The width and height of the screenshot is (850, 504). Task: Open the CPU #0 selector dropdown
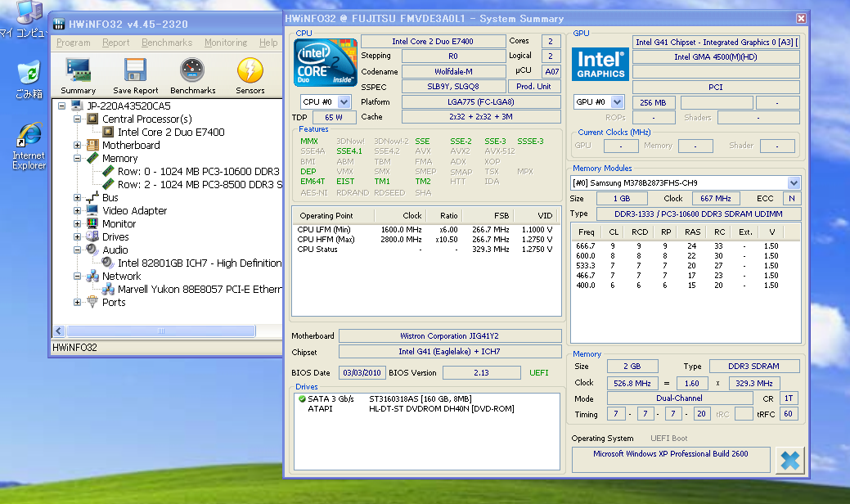(344, 102)
